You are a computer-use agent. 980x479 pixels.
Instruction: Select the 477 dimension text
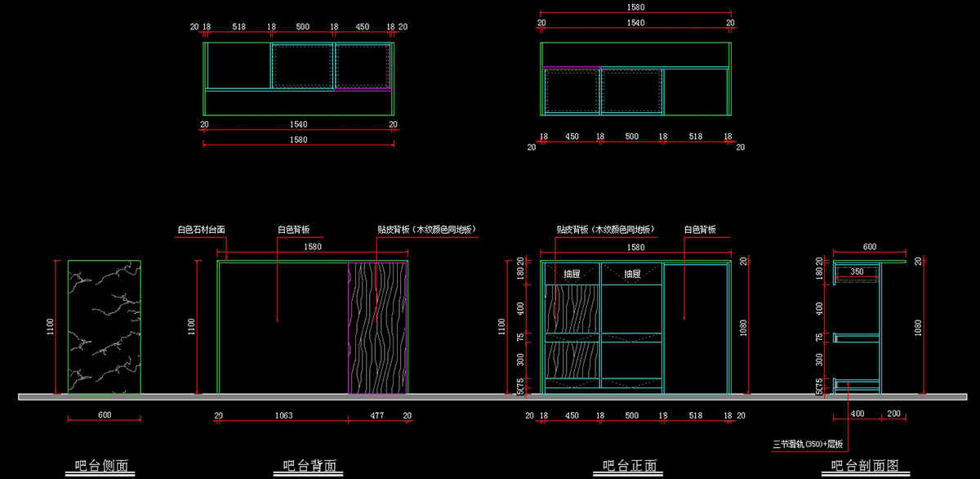click(376, 415)
